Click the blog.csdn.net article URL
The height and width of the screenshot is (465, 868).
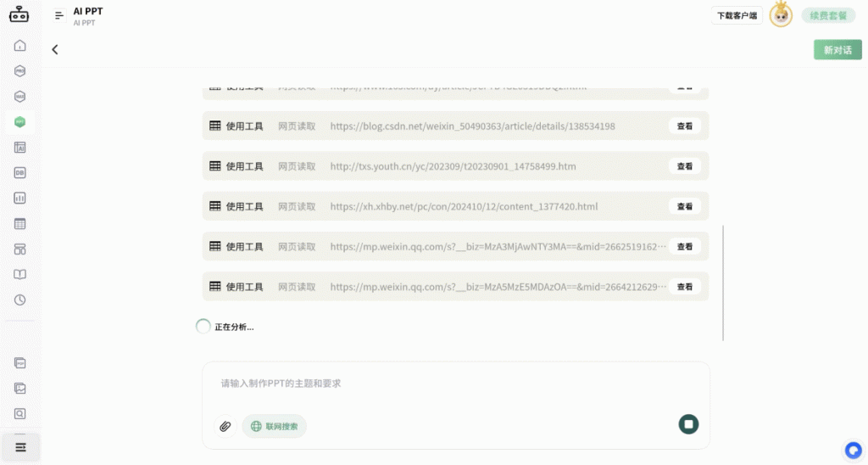tap(472, 126)
